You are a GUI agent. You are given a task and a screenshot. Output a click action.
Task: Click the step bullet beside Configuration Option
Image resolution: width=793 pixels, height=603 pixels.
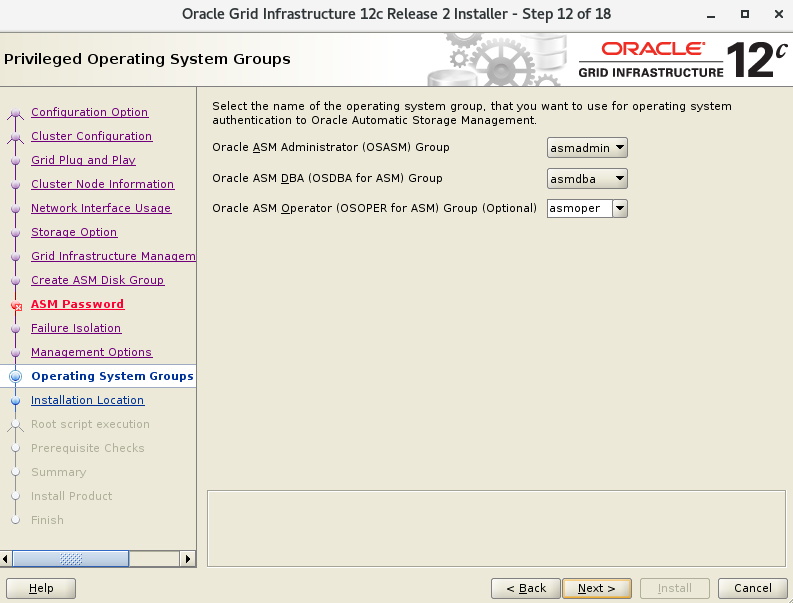click(x=16, y=112)
